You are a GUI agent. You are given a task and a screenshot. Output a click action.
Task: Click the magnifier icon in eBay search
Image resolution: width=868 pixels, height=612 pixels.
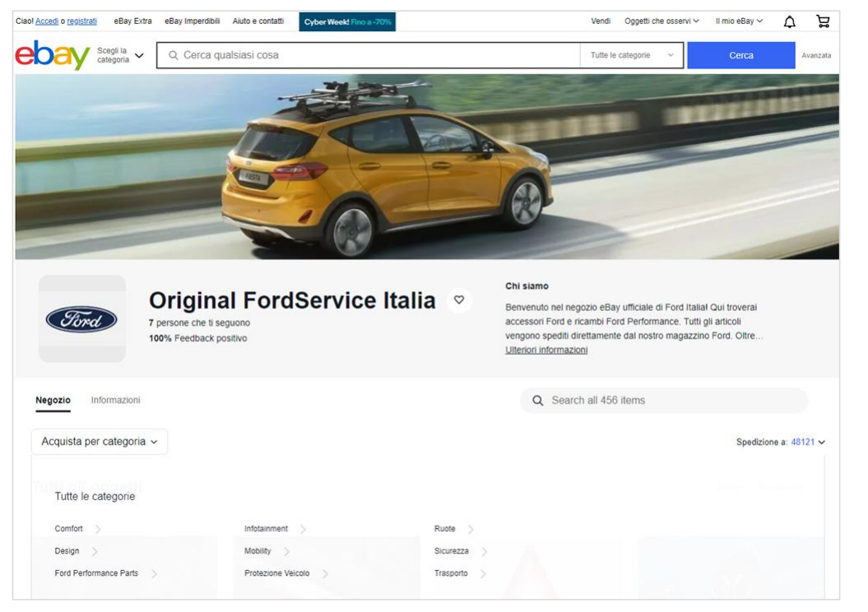[174, 55]
